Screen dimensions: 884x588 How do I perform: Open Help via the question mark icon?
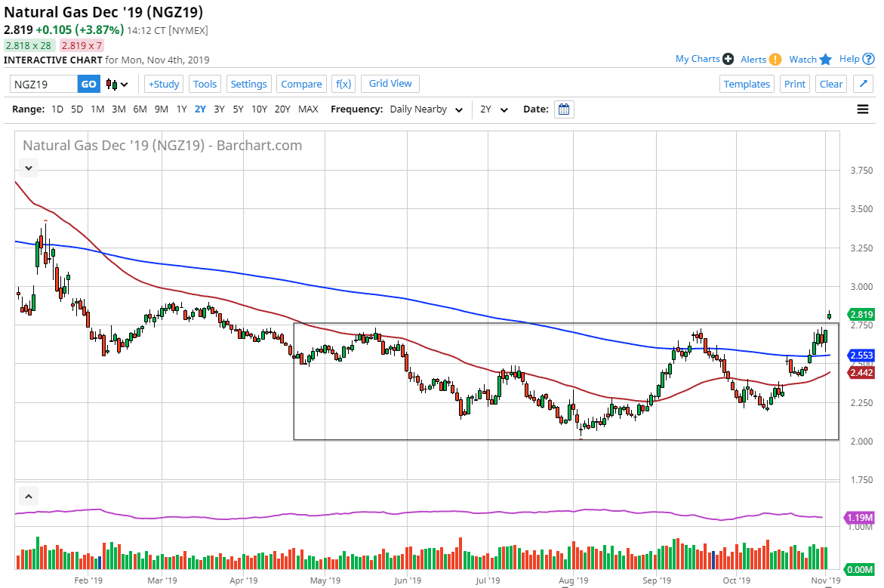pyautogui.click(x=869, y=59)
